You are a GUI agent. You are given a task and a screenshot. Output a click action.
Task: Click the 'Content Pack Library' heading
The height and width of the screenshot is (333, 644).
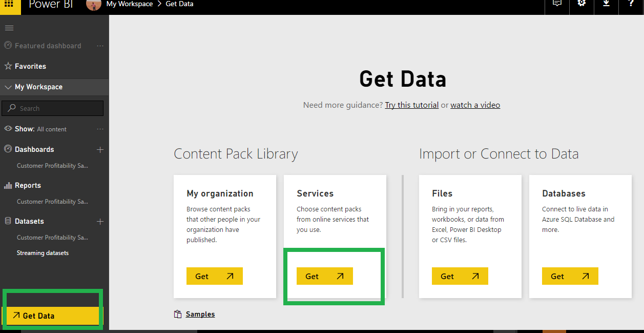pyautogui.click(x=236, y=154)
